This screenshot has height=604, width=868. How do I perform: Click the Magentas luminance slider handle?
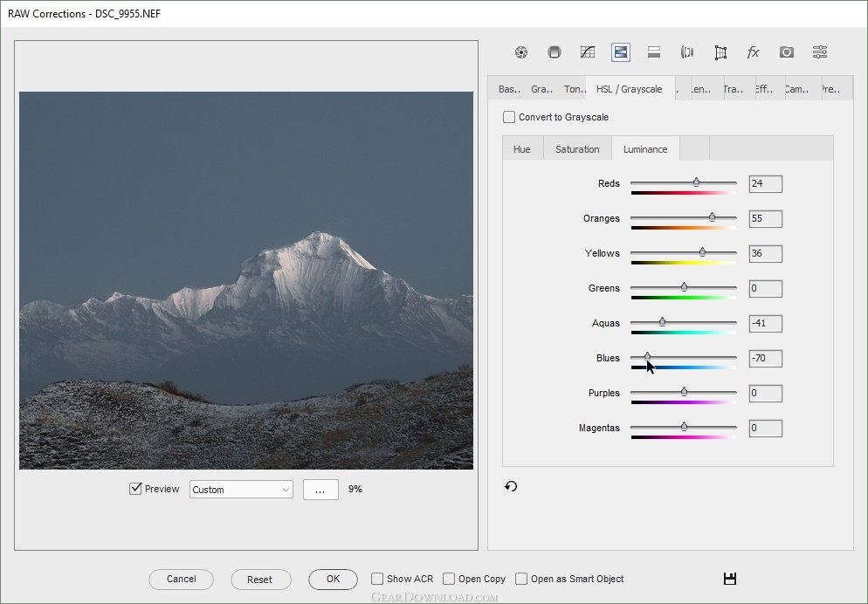[685, 426]
